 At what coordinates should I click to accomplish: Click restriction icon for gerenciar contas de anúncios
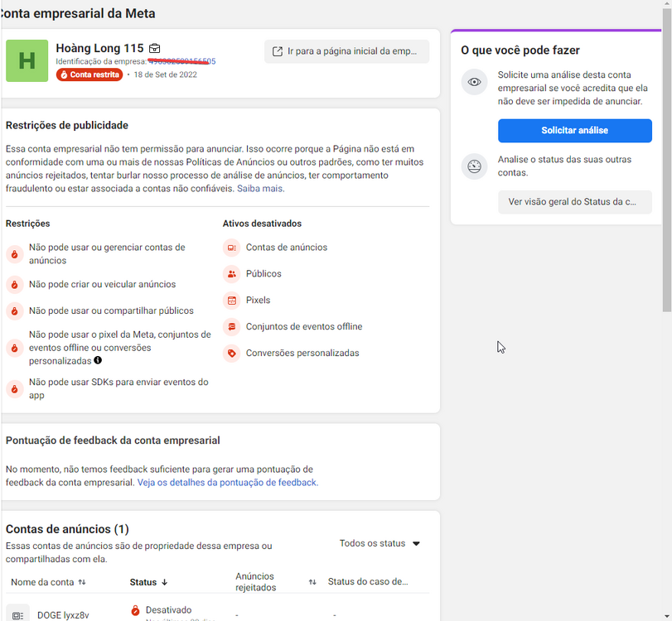pos(15,254)
